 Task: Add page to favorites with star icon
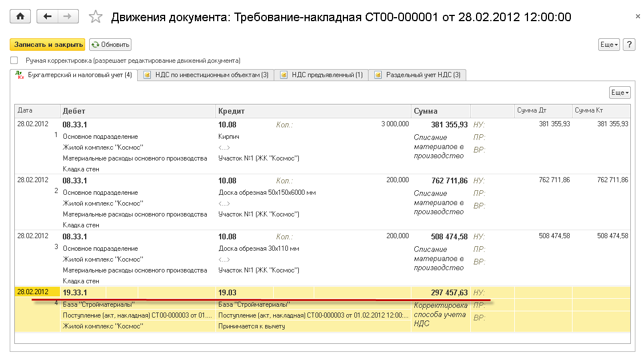pos(95,17)
